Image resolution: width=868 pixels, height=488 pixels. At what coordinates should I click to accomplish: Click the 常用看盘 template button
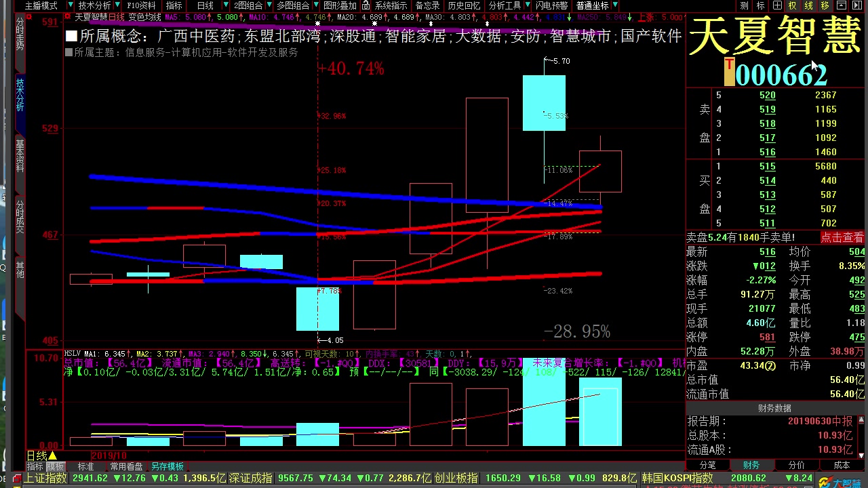click(x=127, y=466)
